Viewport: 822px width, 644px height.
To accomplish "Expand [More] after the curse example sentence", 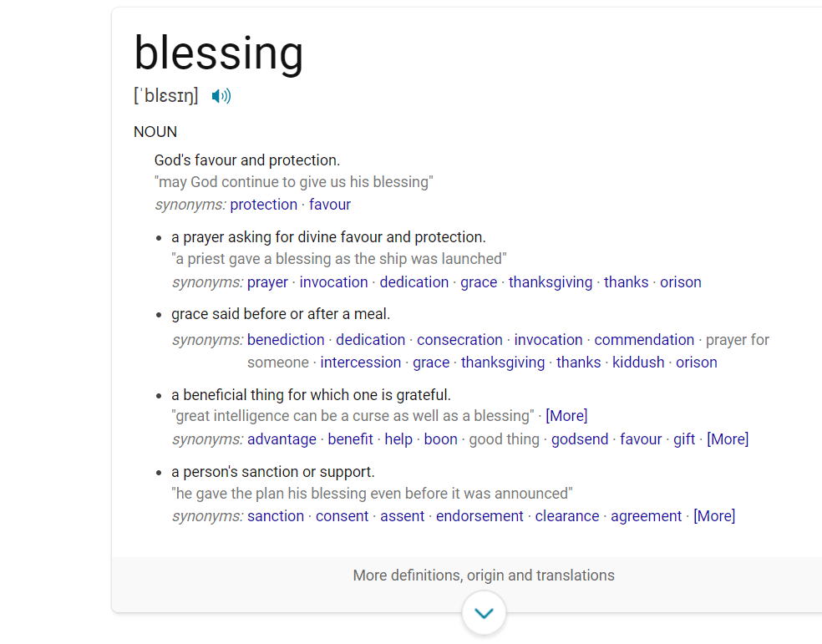I will pos(566,416).
